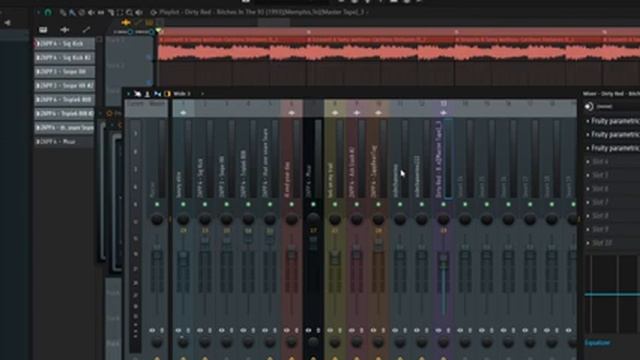Image resolution: width=640 pixels, height=360 pixels.
Task: Select the Zoom magnifier tool in Playlist
Action: (x=129, y=13)
